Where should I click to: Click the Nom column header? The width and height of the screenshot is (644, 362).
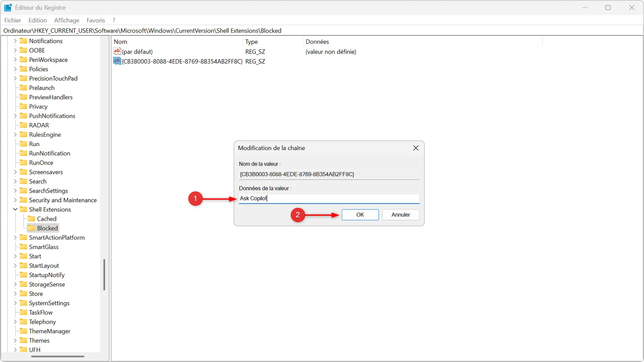pos(177,42)
